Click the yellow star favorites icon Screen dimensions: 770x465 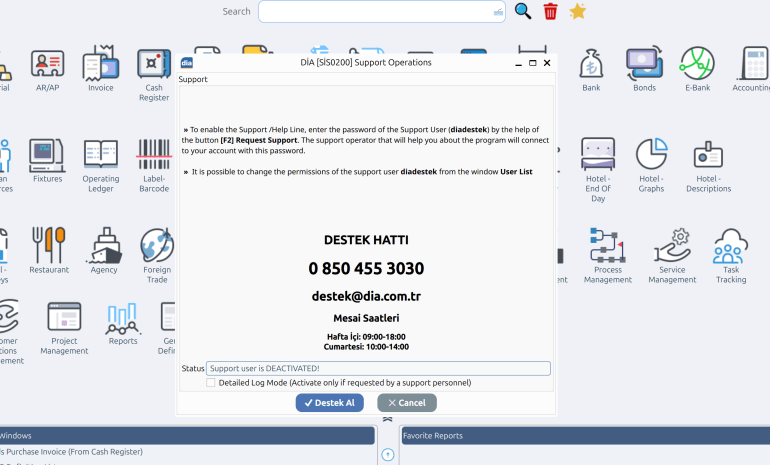[578, 11]
